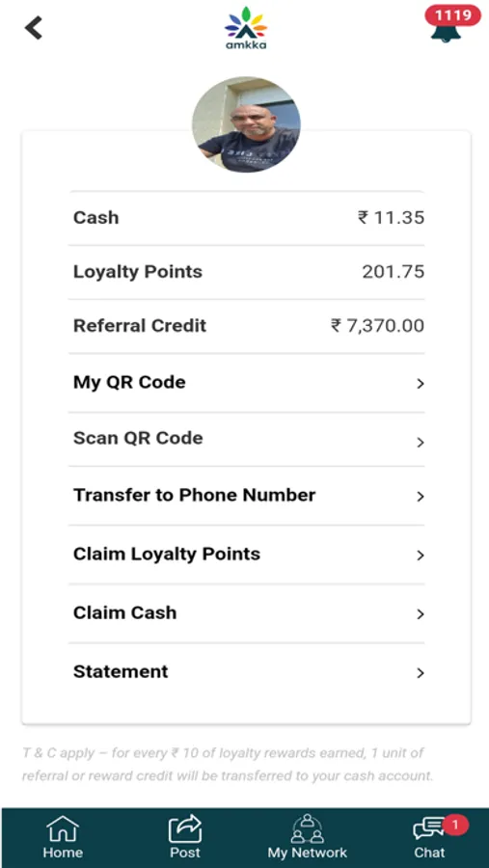Expand the Claim Loyalty Points chevron

[421, 556]
